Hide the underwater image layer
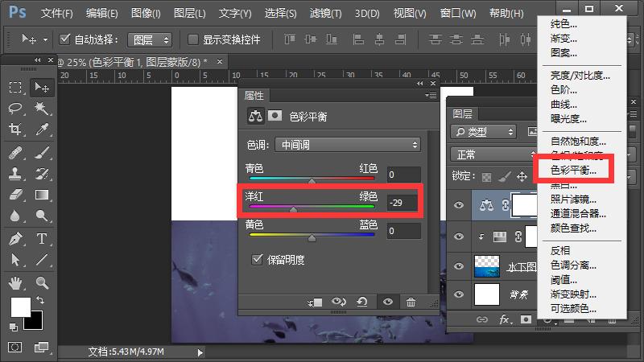 coord(459,266)
